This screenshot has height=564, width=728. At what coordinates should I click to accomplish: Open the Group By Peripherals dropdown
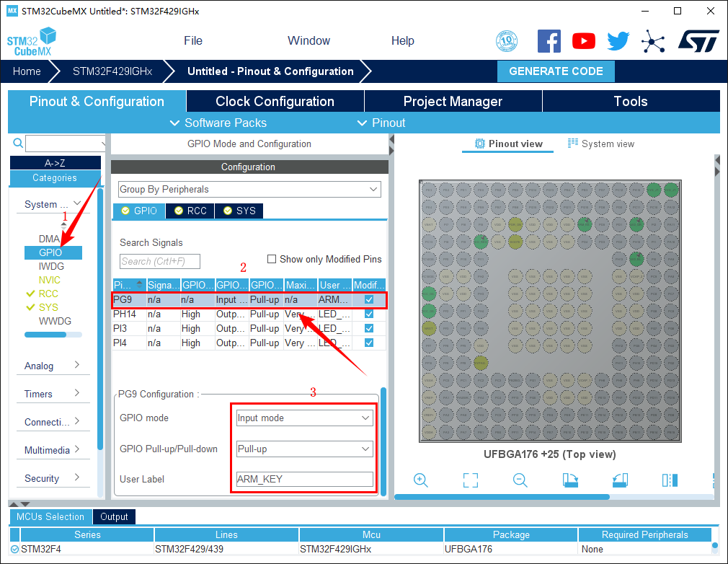coord(249,189)
